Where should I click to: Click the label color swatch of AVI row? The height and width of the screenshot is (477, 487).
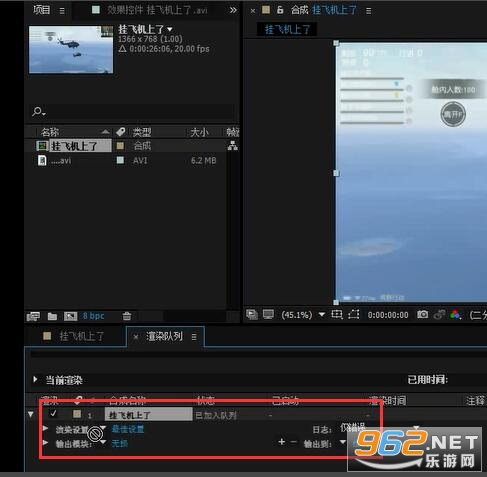120,160
